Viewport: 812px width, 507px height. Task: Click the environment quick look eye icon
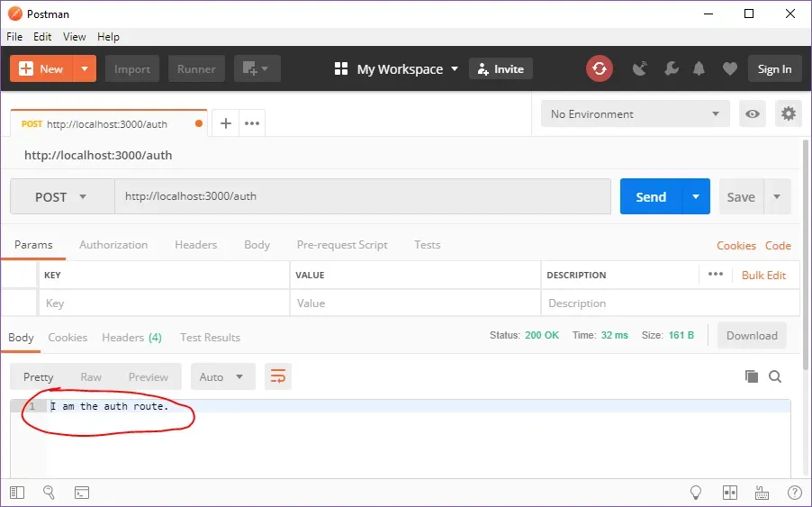pos(753,114)
